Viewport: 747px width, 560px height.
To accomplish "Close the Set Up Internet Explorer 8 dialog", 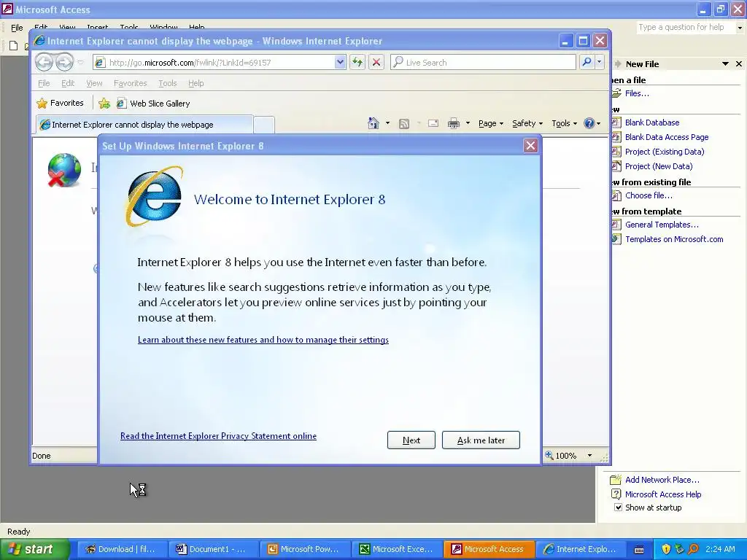I will [530, 146].
